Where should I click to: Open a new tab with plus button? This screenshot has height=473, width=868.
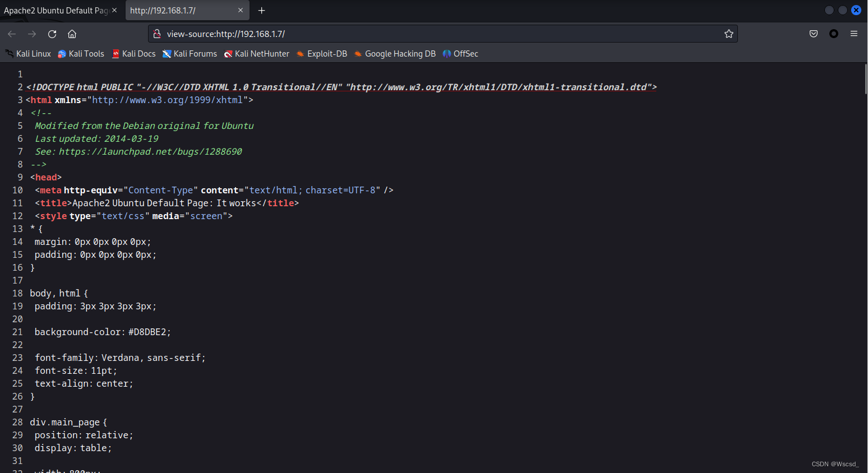(x=261, y=11)
